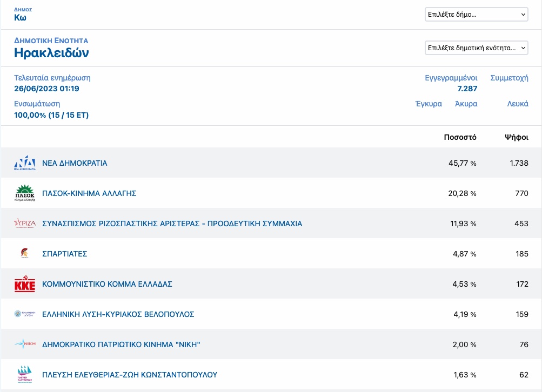Click the Έγκυρα label
The image size is (542, 392).
429,104
